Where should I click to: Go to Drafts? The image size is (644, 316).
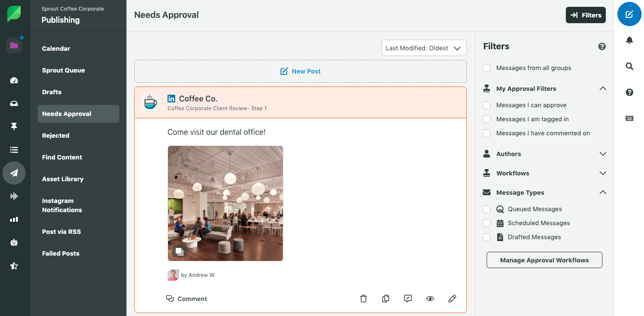coord(78,92)
